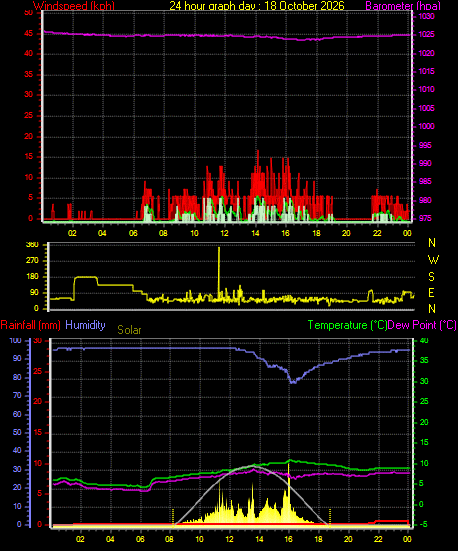Click the 1005 value on the barometer axis
The width and height of the screenshot is (458, 551).
click(x=426, y=108)
